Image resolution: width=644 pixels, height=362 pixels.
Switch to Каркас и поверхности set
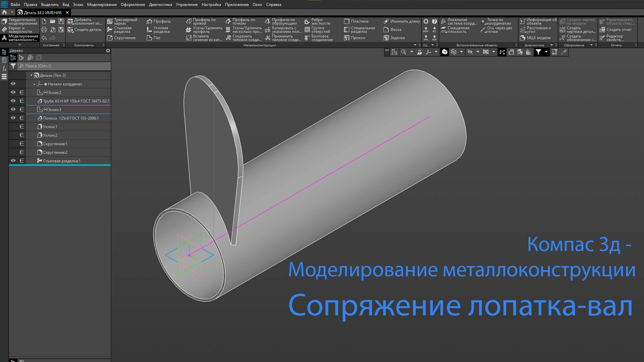point(20,30)
